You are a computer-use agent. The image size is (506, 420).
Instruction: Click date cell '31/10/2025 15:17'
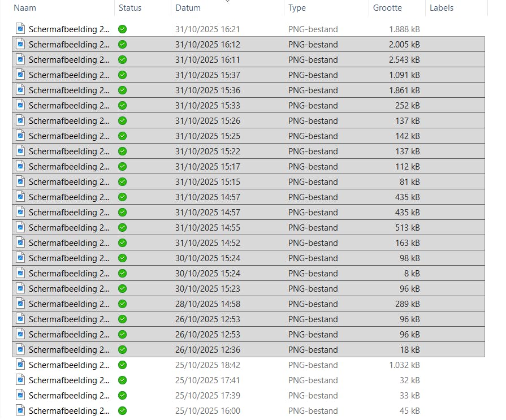click(207, 166)
